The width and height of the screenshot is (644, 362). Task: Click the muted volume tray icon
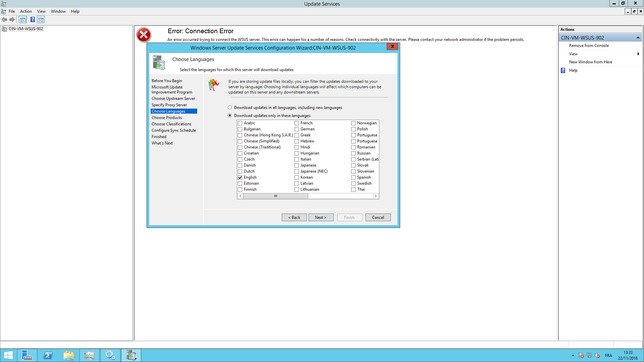click(597, 356)
